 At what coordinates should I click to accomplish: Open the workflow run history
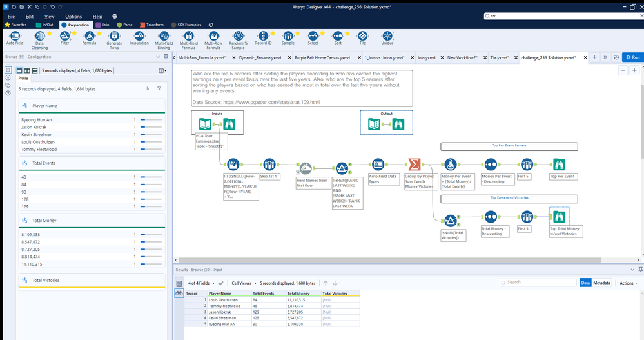(616, 57)
